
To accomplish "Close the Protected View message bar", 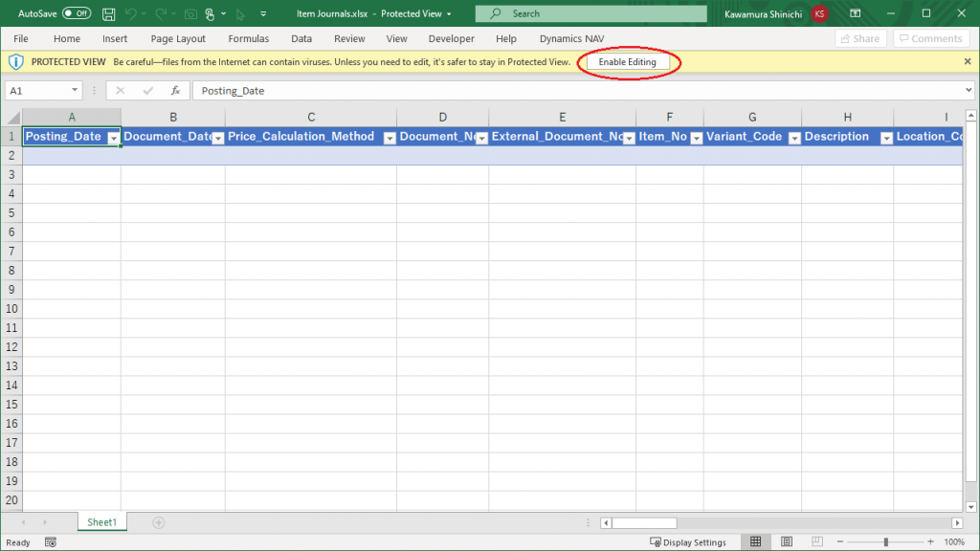I will point(968,61).
